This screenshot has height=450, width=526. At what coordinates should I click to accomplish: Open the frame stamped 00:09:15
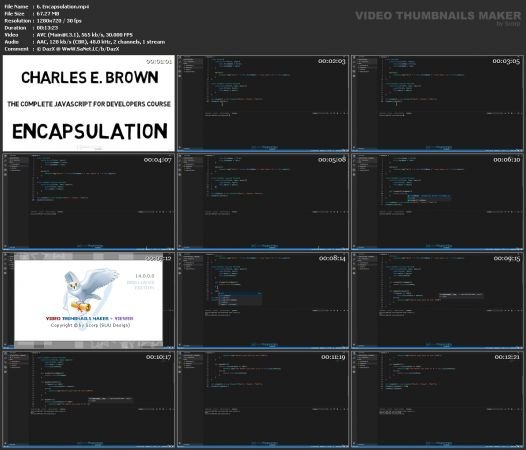[437, 300]
